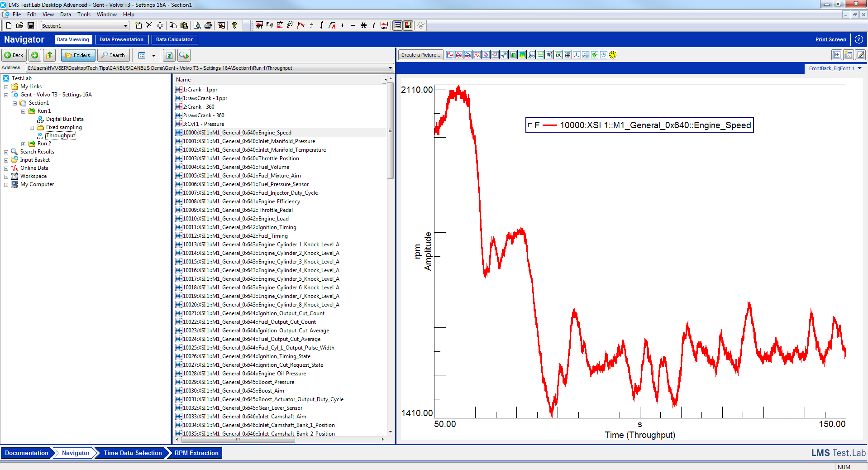Open the RPM Extraction workflow tab
The width and height of the screenshot is (868, 470).
click(196, 453)
